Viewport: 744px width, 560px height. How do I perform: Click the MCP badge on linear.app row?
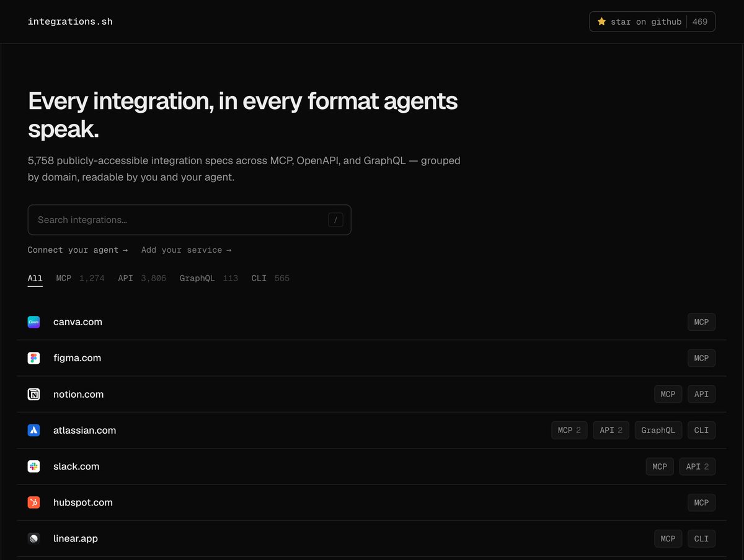click(x=668, y=538)
